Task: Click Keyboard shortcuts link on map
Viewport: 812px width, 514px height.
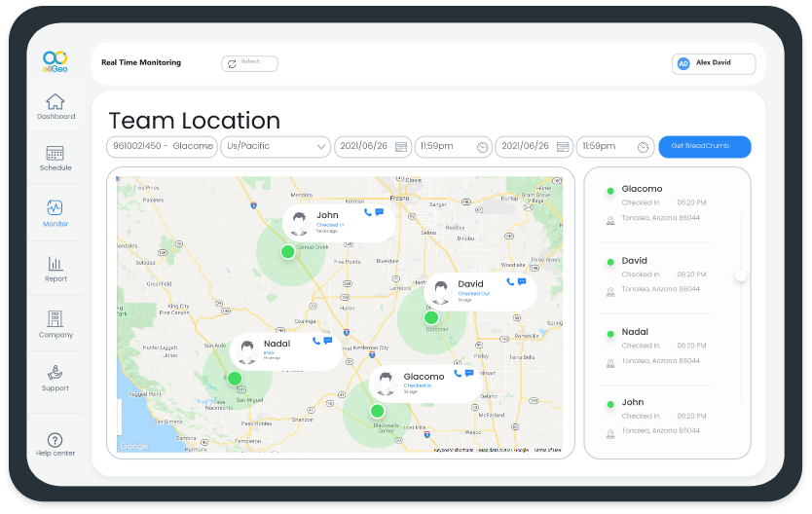Action: click(454, 450)
